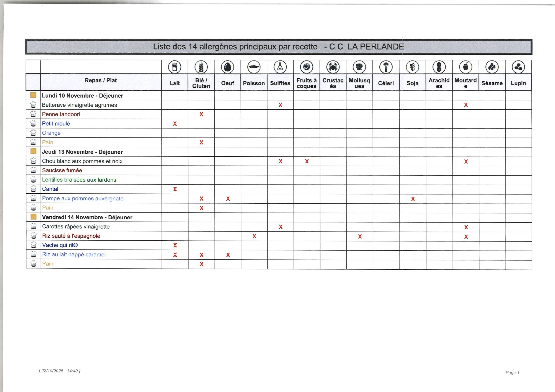Click the crab crustacean allergen icon

tap(333, 67)
